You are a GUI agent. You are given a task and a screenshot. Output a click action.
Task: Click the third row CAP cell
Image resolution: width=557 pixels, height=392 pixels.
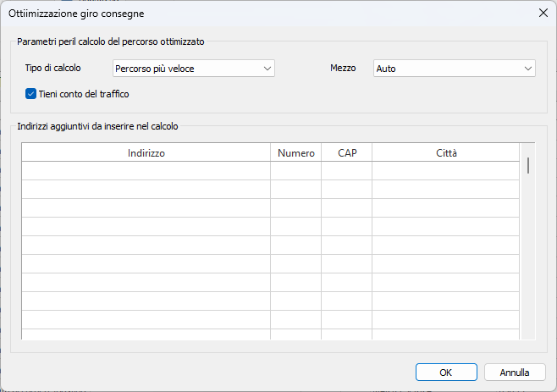pos(346,208)
